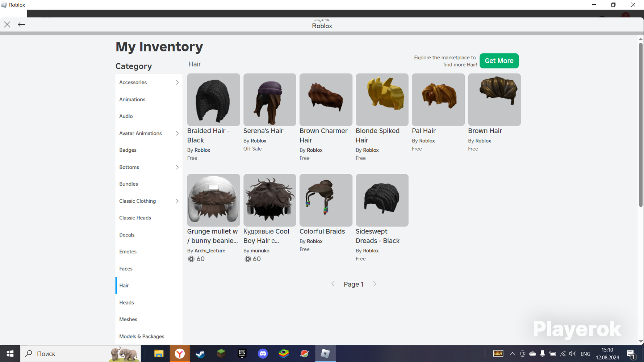Open Minecraft from the taskbar
The height and width of the screenshot is (362, 644).
(x=221, y=354)
